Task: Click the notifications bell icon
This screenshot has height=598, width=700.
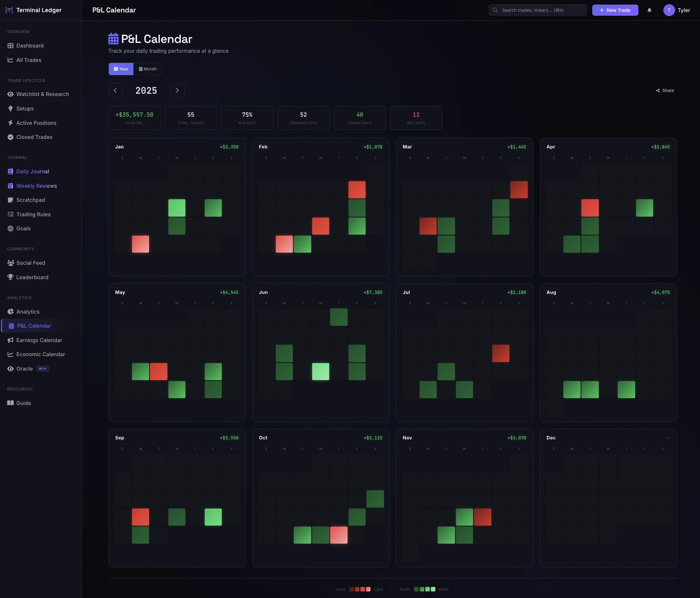Action: pyautogui.click(x=649, y=10)
